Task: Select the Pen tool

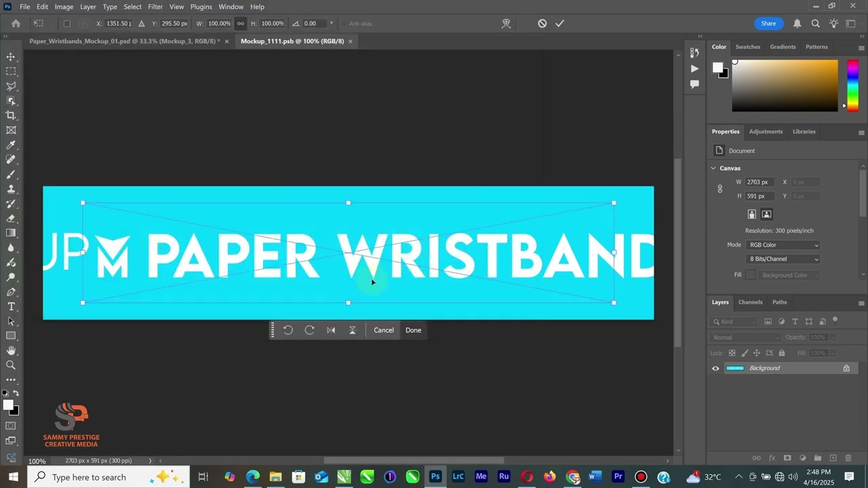Action: click(11, 292)
